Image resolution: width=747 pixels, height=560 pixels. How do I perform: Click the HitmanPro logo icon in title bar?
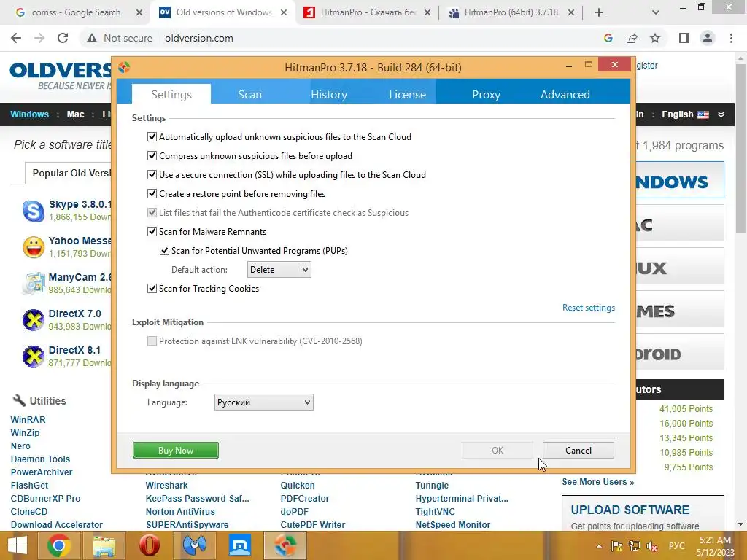(x=124, y=67)
